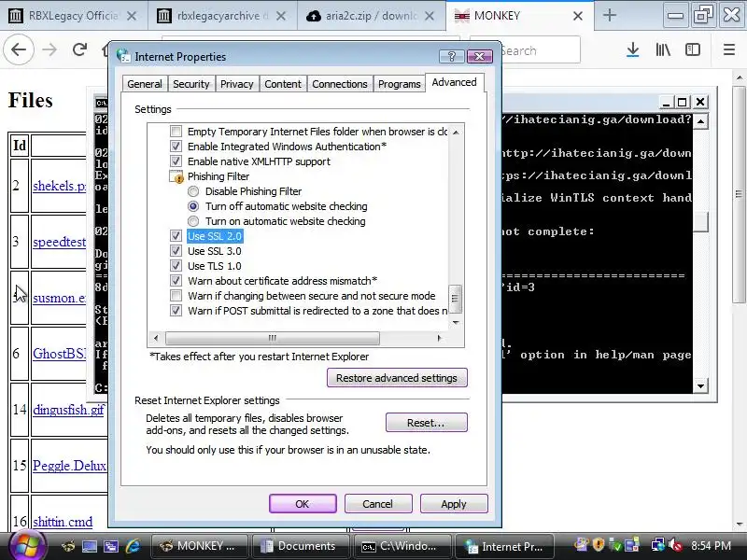Click Switch between windows Quick Launch icon
The width and height of the screenshot is (747, 560).
click(111, 546)
